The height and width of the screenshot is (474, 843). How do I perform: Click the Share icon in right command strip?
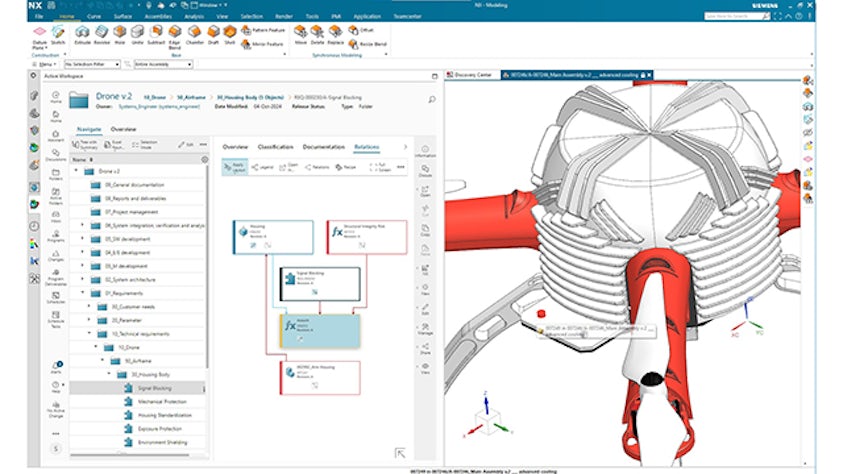point(425,348)
